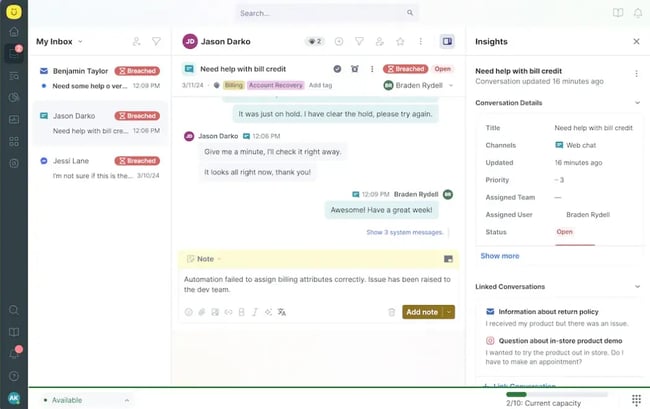The image size is (650, 409).
Task: Open the dial pad grid icon
Action: pos(636,399)
